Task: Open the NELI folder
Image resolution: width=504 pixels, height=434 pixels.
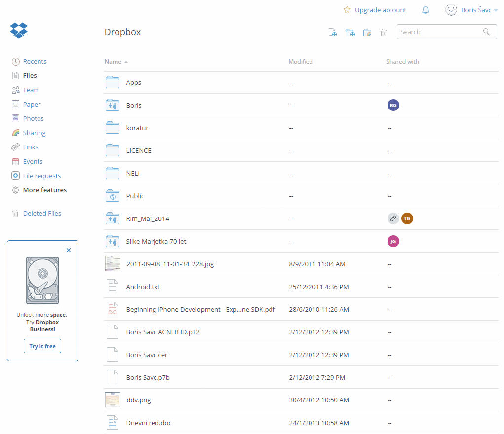Action: click(x=133, y=173)
